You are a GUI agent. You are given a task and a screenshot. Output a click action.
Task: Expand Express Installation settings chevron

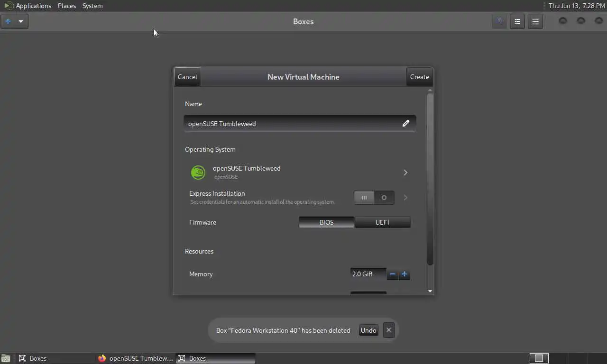[x=405, y=198]
